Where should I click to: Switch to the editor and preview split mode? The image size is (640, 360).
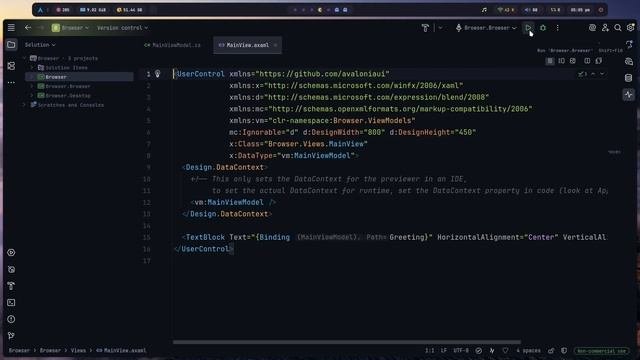point(562,61)
